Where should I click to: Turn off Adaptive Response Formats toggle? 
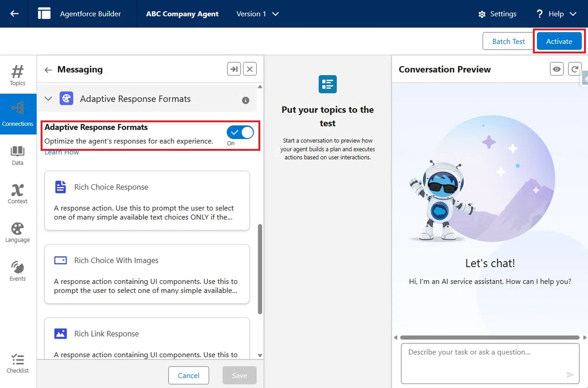[240, 132]
